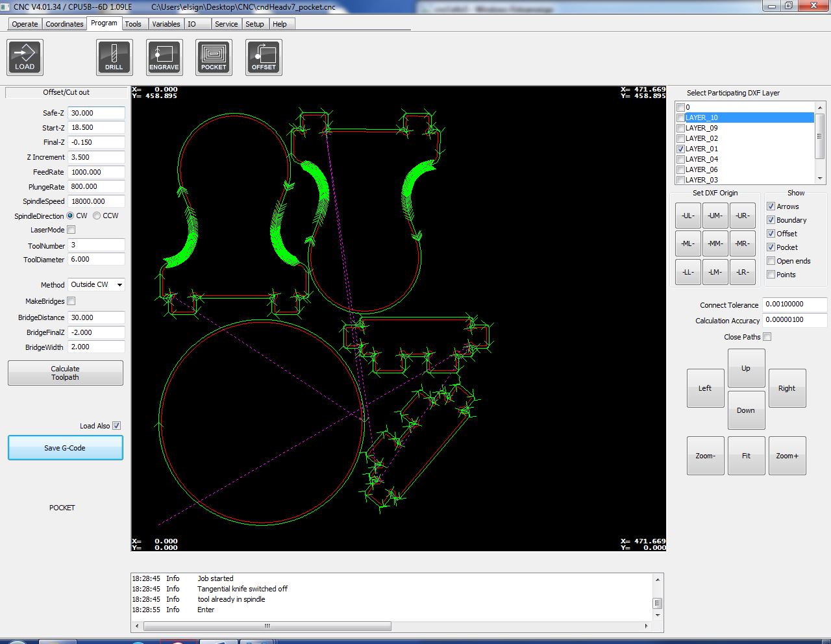831x644 pixels.
Task: Set DXF origin to middle-middle (-MM-)
Action: coord(715,243)
